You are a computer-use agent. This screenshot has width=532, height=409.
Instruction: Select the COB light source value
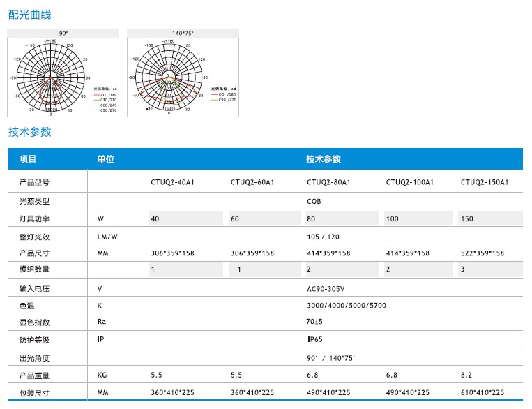pyautogui.click(x=314, y=202)
